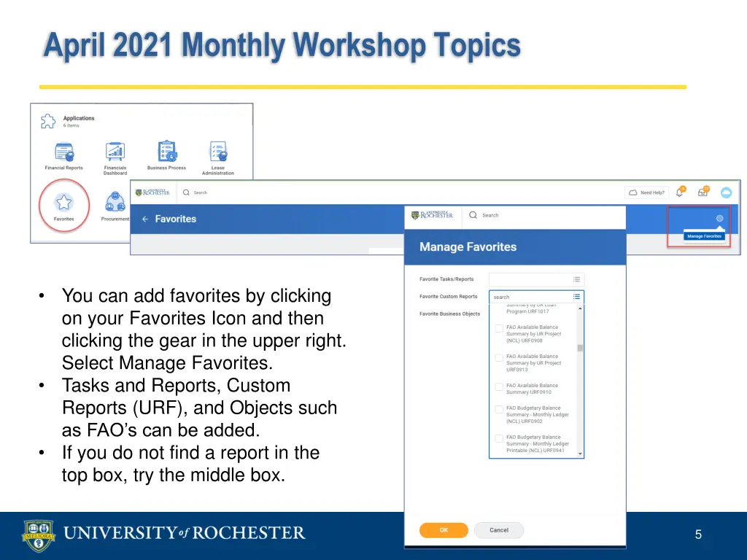Open the Lease Administration application icon
Image resolution: width=747 pixels, height=560 pixels.
coord(218,152)
